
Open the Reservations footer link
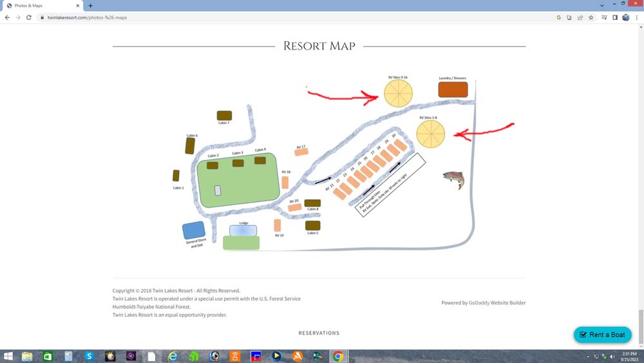pos(319,333)
